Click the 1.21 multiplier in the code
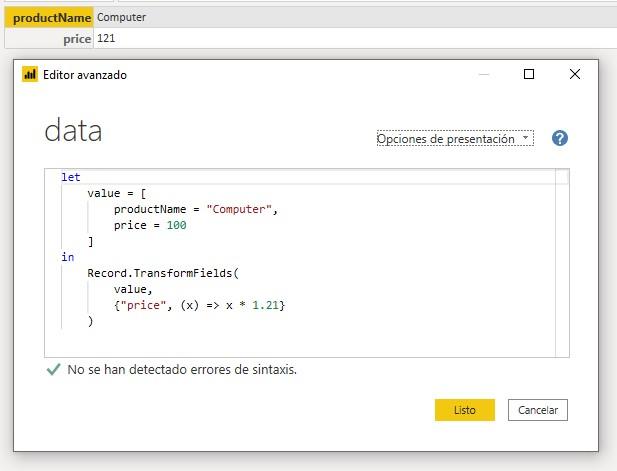This screenshot has width=617, height=471. click(x=266, y=305)
